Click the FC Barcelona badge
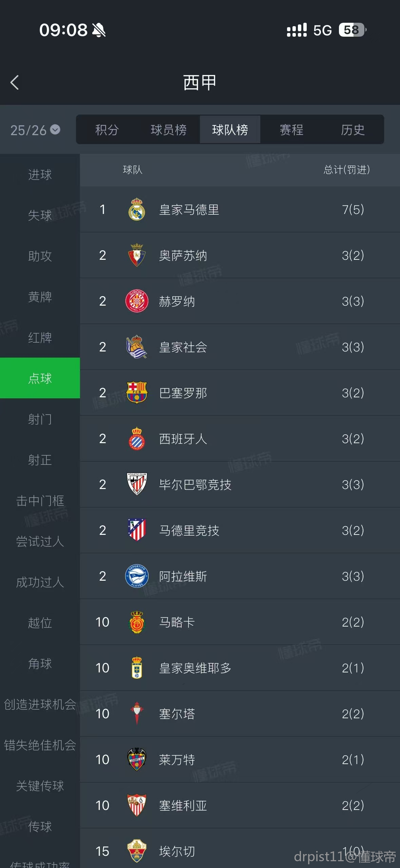 [x=137, y=393]
